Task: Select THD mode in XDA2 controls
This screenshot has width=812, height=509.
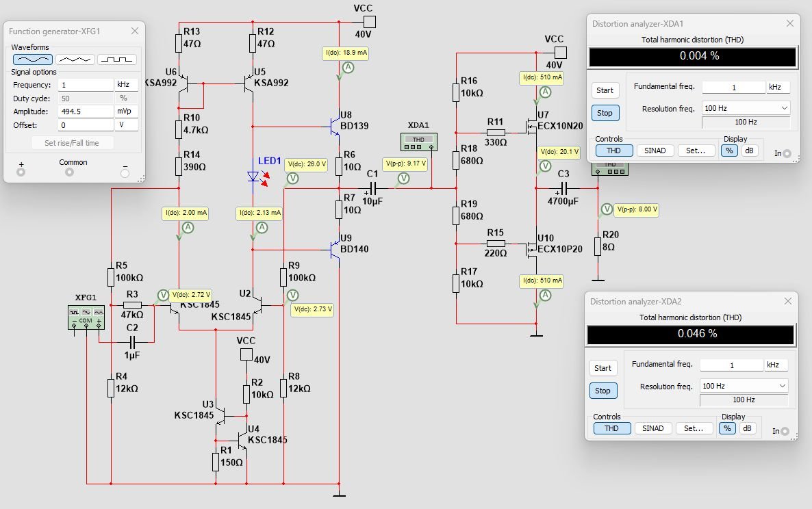Action: tap(611, 428)
